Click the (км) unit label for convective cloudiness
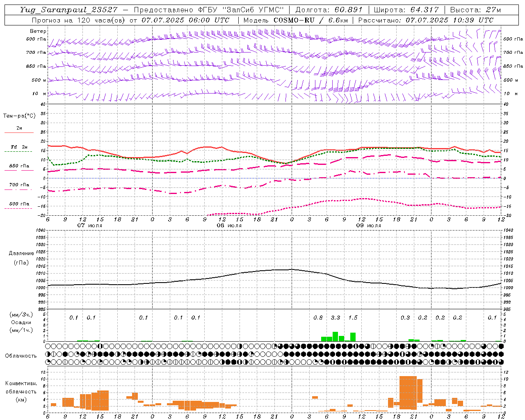Screen dimensions: 525x420 pos(21,399)
